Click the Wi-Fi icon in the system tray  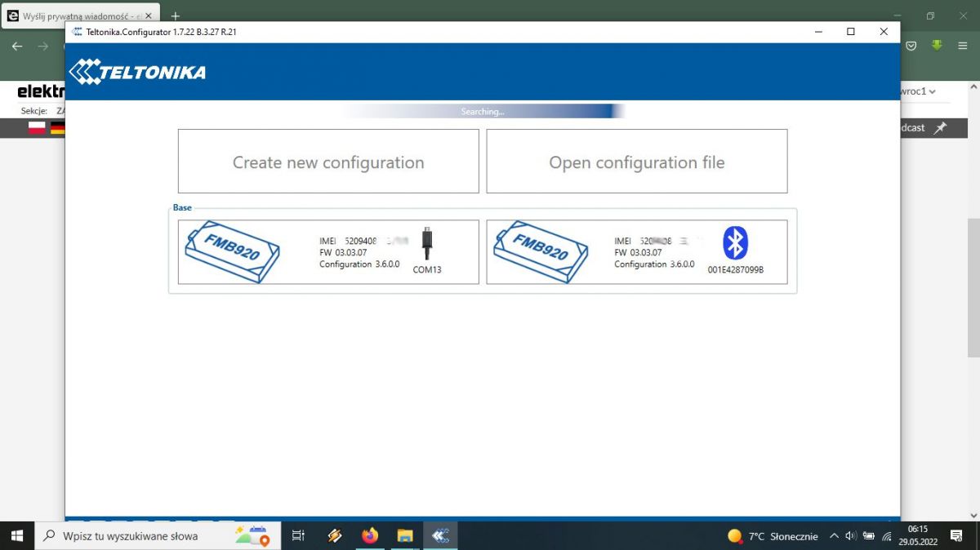coord(887,536)
